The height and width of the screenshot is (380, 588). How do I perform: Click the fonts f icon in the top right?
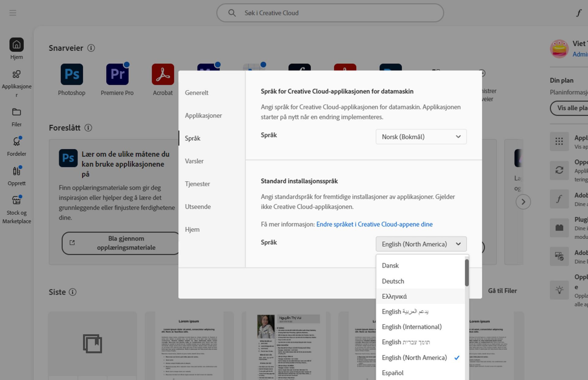(x=579, y=13)
